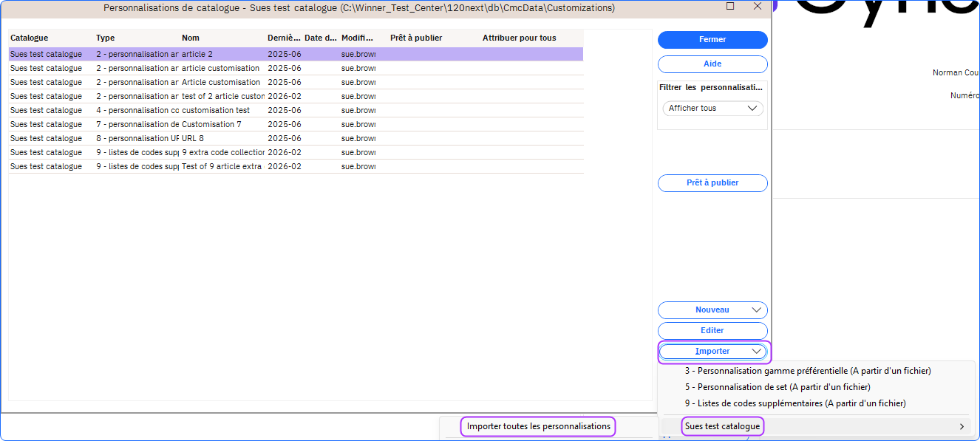
Task: Sort the list by Catalogue column header
Action: 30,38
